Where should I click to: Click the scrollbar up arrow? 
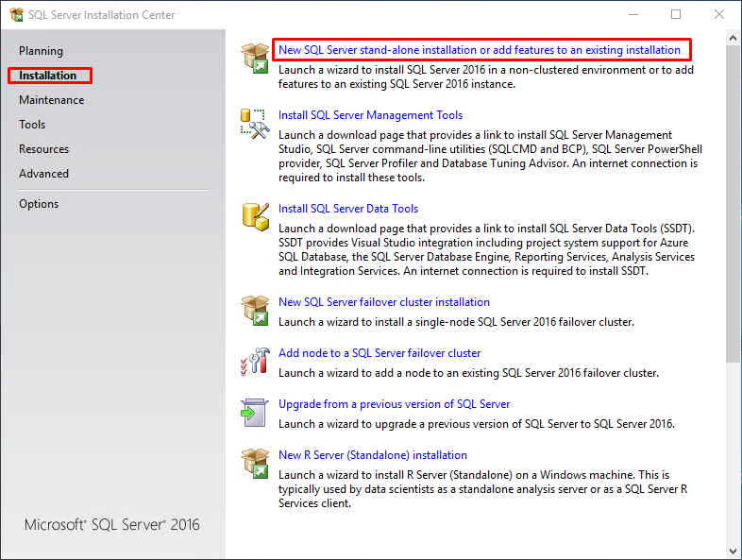pos(733,38)
